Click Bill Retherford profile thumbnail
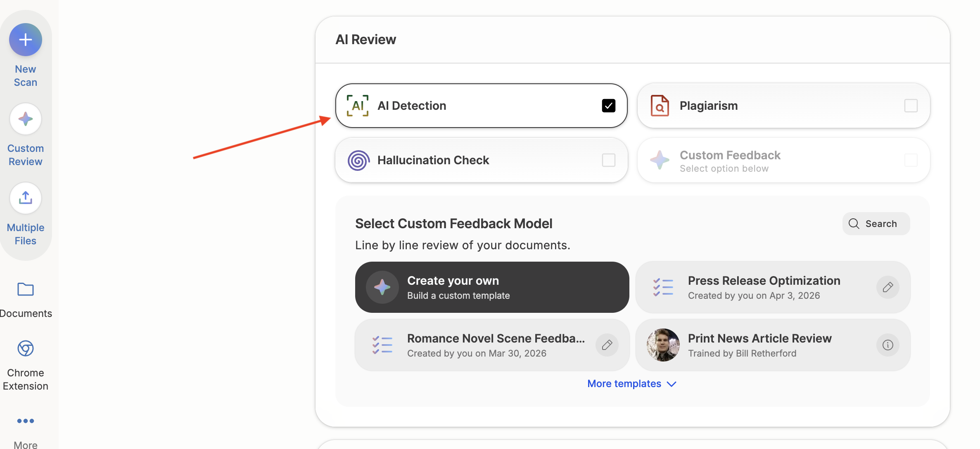 (663, 345)
